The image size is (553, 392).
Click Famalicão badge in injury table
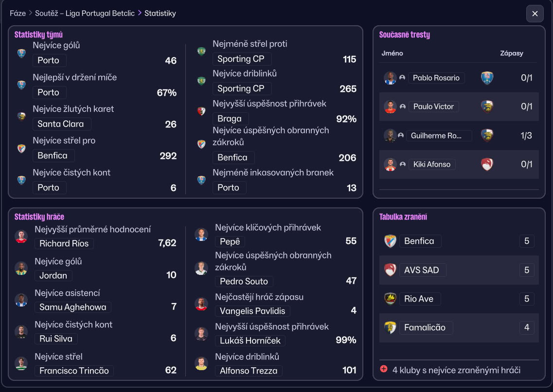pos(390,327)
